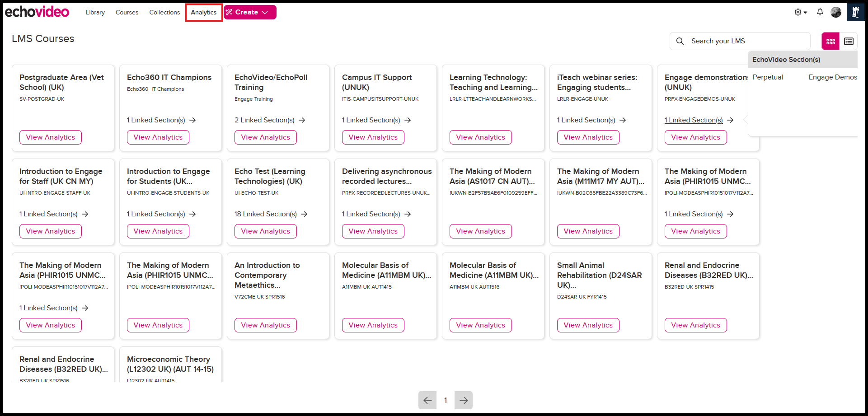Go to the Courses tab
Image resolution: width=868 pixels, height=416 pixels.
(127, 12)
